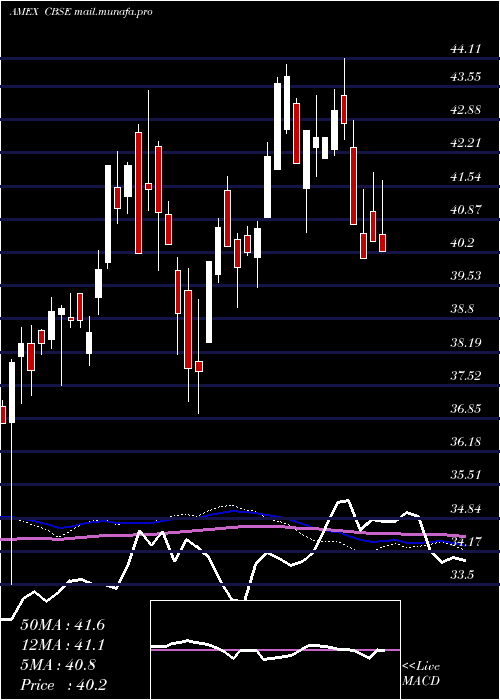Click the 44.11 price axis label

[x=466, y=49]
